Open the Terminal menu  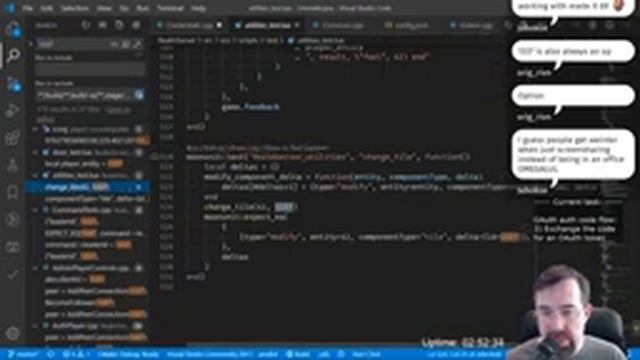[x=170, y=8]
